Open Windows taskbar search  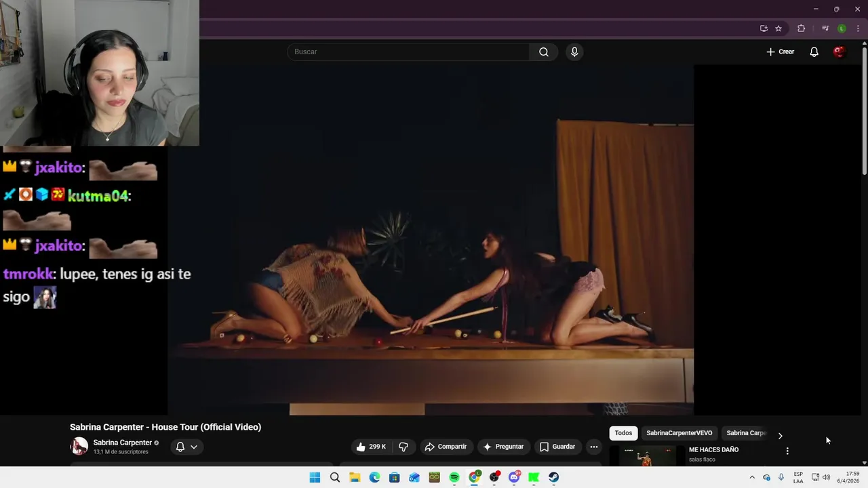click(x=334, y=477)
